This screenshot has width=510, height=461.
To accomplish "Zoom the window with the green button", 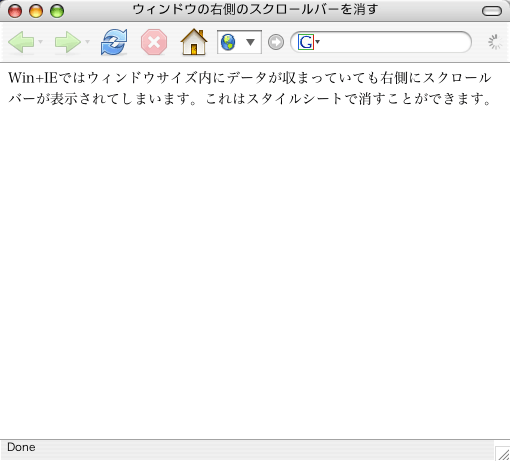I will tap(57, 11).
